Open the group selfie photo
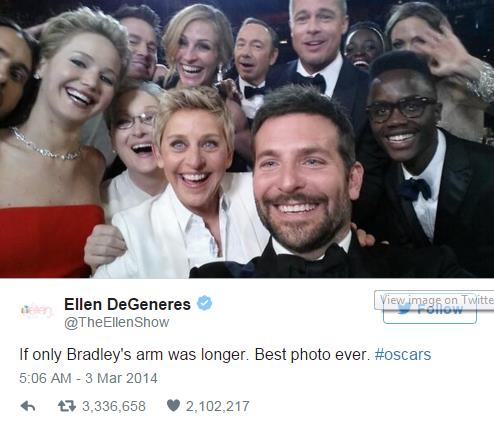 [x=247, y=139]
